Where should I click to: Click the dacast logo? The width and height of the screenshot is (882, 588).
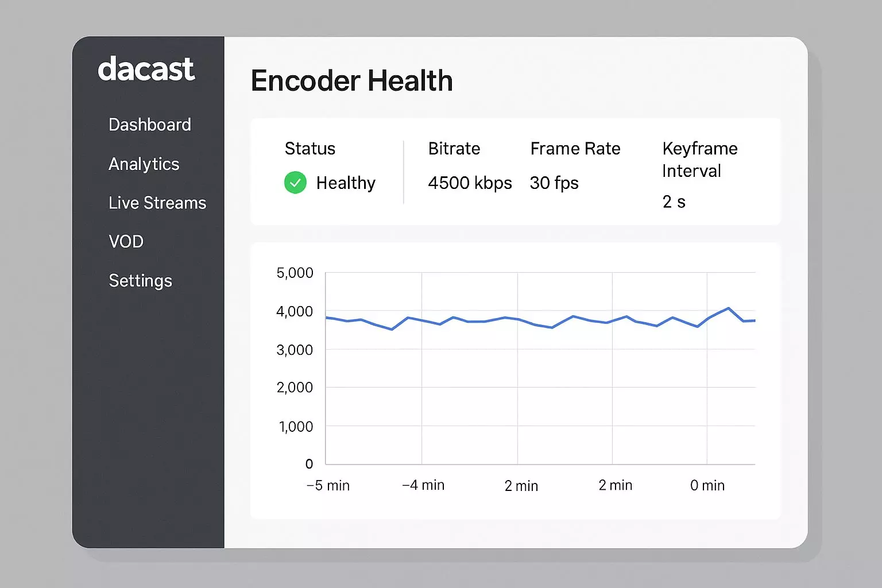pos(146,69)
